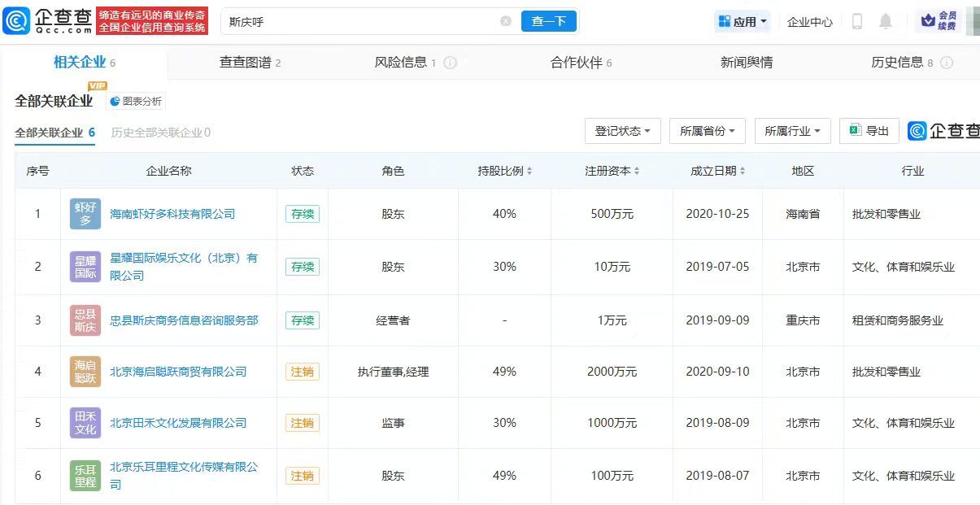980x505 pixels.
Task: Open 忠县斯庆商务信息咨询服务部 link
Action: point(184,320)
